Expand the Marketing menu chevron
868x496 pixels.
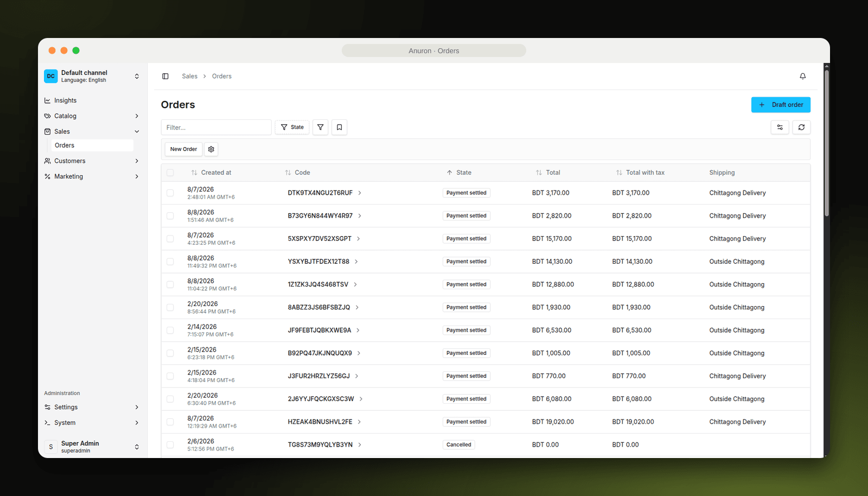coord(137,176)
